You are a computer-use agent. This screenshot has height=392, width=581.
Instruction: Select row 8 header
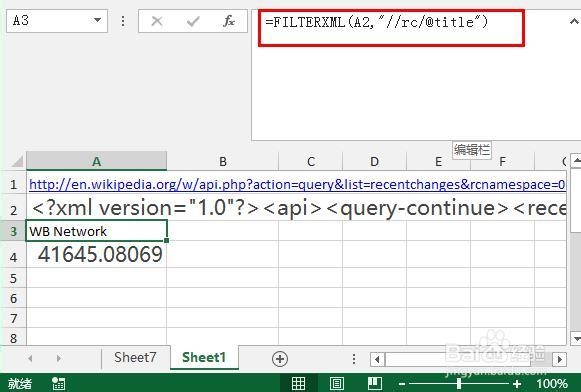coord(14,338)
